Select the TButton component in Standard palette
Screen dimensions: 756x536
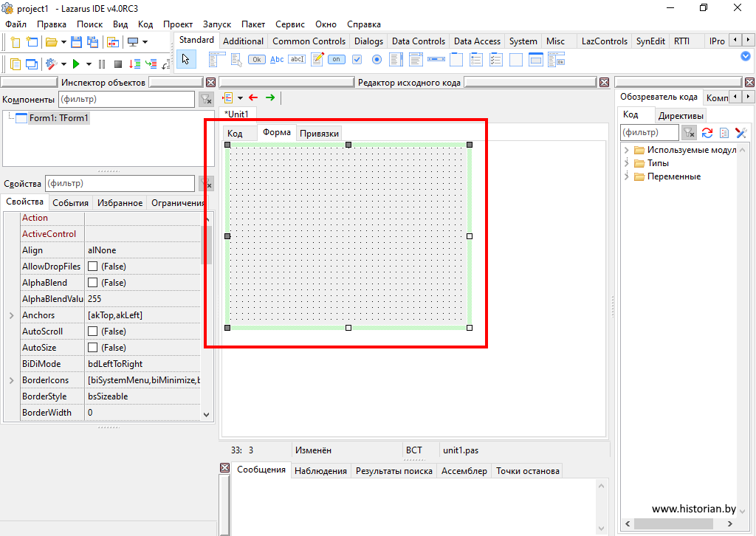click(x=257, y=60)
